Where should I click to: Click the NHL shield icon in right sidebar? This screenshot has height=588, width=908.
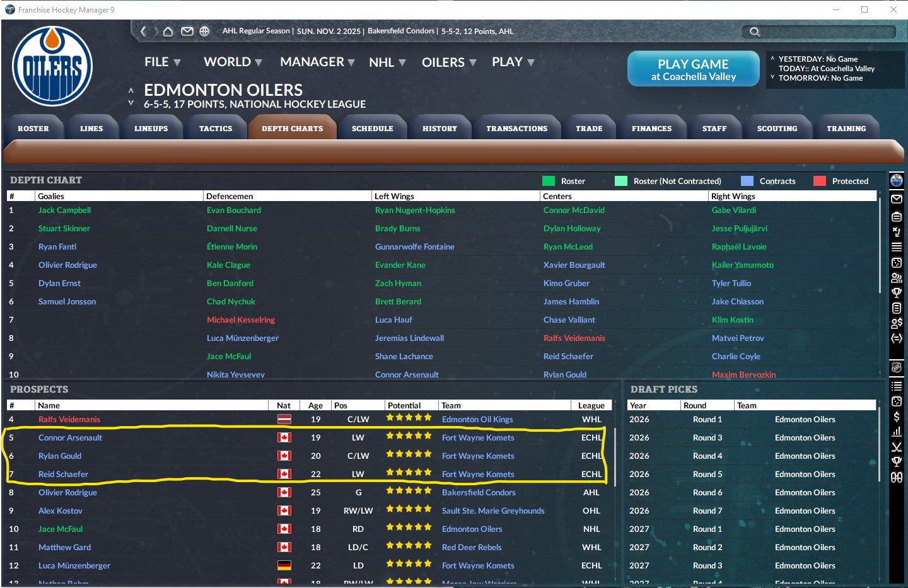pos(896,367)
